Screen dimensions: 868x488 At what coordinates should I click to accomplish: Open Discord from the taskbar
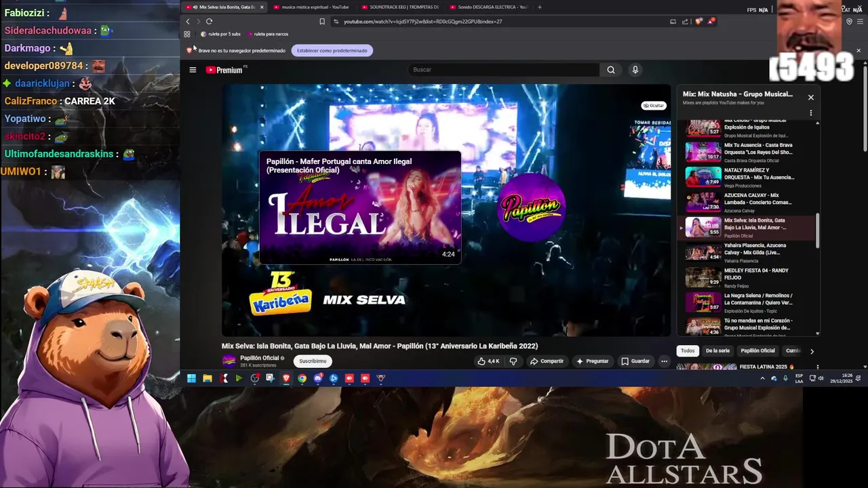coord(318,378)
